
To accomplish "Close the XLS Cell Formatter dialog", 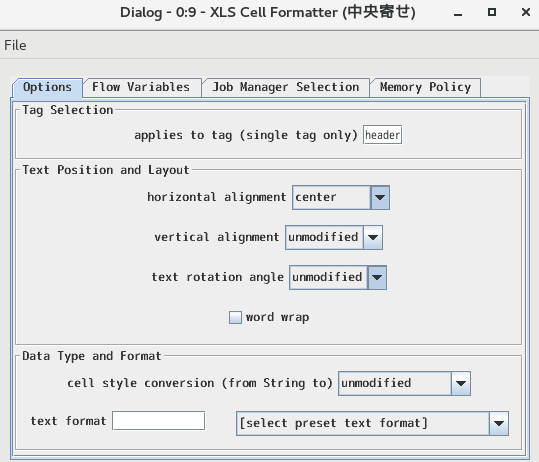I will [526, 12].
